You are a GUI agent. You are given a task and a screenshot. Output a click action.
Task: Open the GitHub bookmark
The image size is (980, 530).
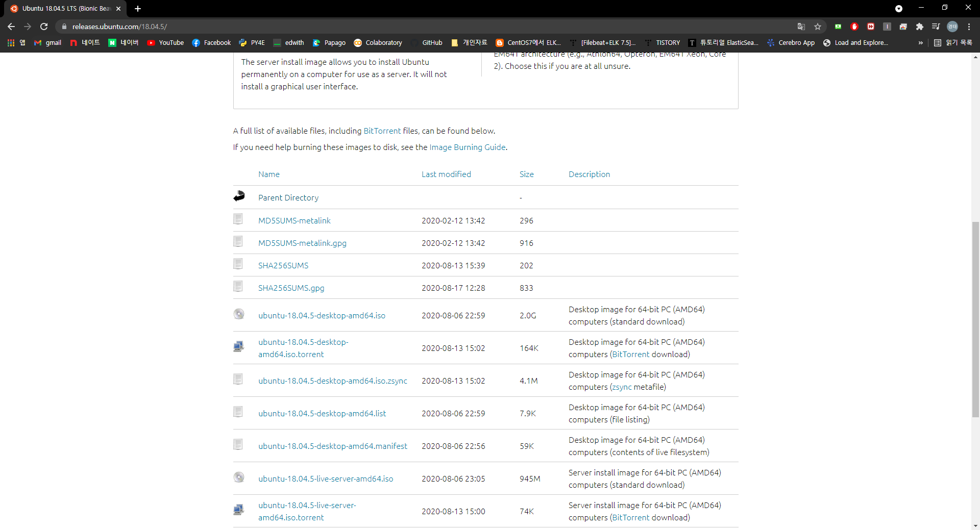(x=427, y=43)
